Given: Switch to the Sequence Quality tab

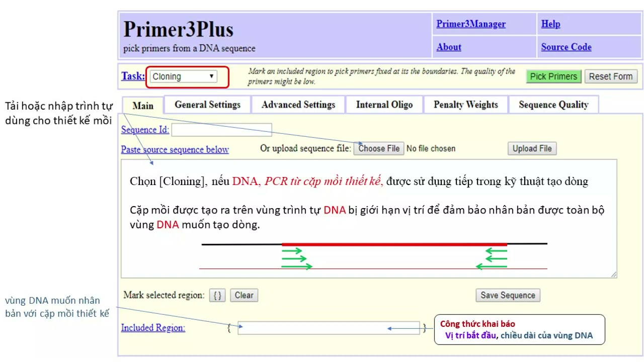Looking at the screenshot, I should pos(553,105).
